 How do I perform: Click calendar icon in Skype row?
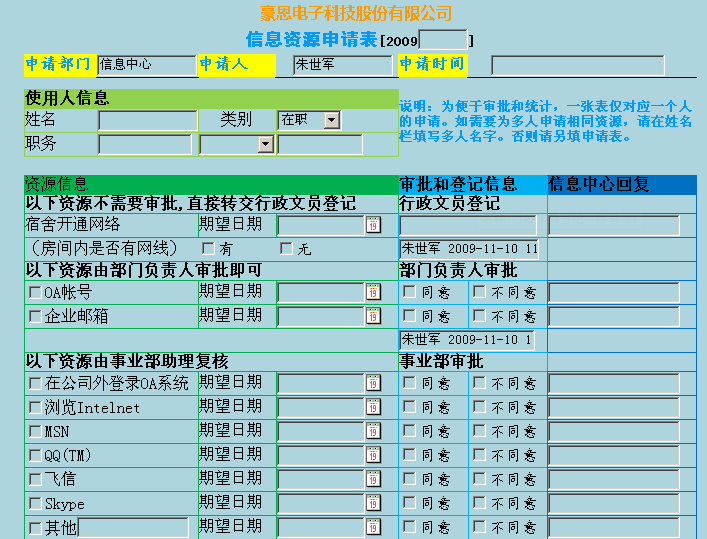pos(373,503)
